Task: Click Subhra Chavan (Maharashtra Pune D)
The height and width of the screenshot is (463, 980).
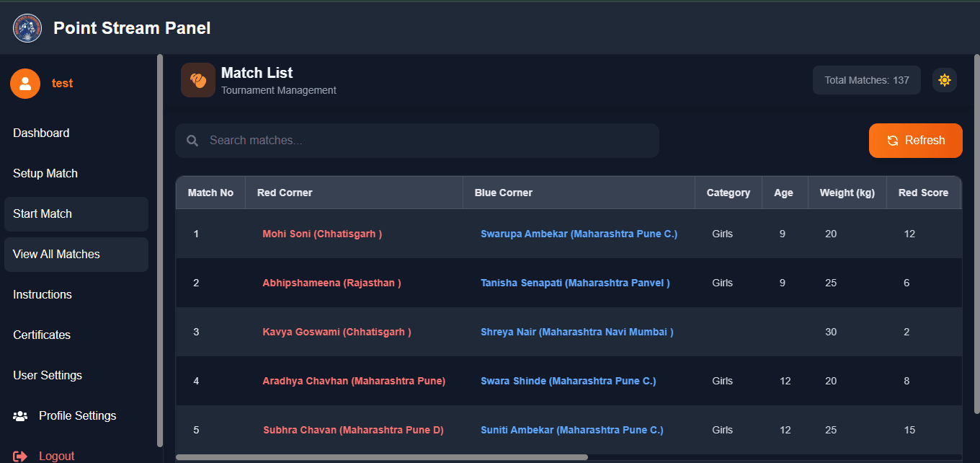Action: coord(353,430)
